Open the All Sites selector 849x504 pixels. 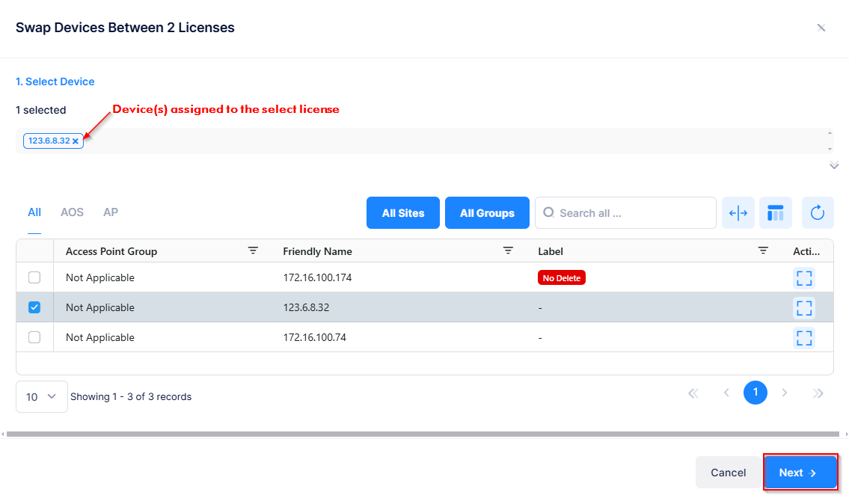pyautogui.click(x=402, y=213)
